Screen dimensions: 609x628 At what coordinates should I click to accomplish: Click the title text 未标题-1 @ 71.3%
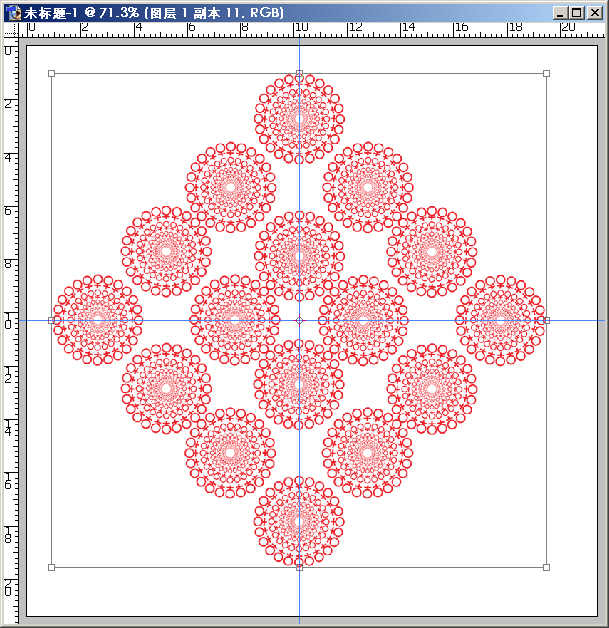click(x=81, y=13)
